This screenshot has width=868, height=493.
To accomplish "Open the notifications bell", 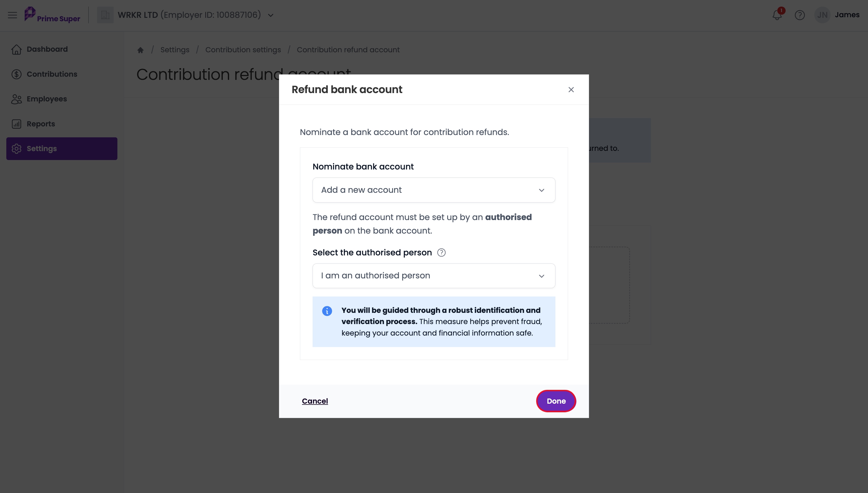I will point(777,15).
